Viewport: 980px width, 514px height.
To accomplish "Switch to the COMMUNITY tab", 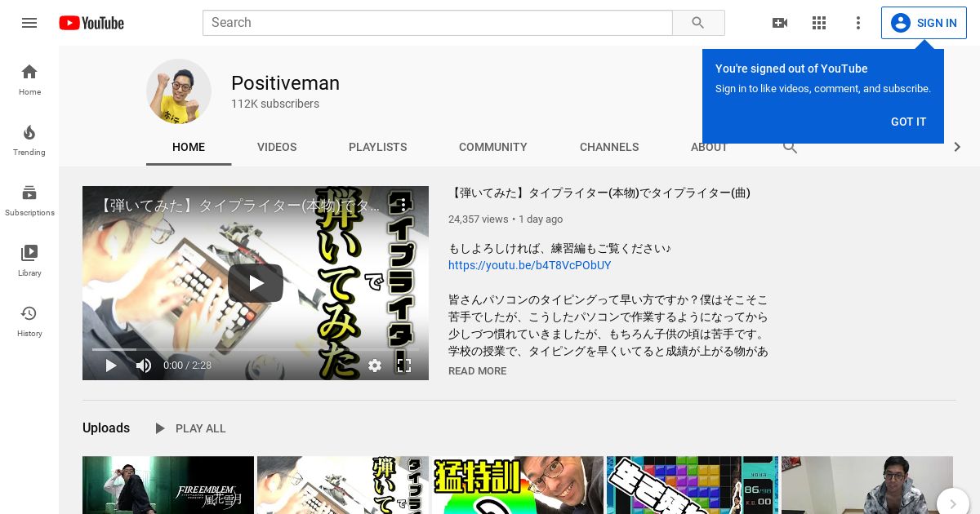I will point(493,147).
